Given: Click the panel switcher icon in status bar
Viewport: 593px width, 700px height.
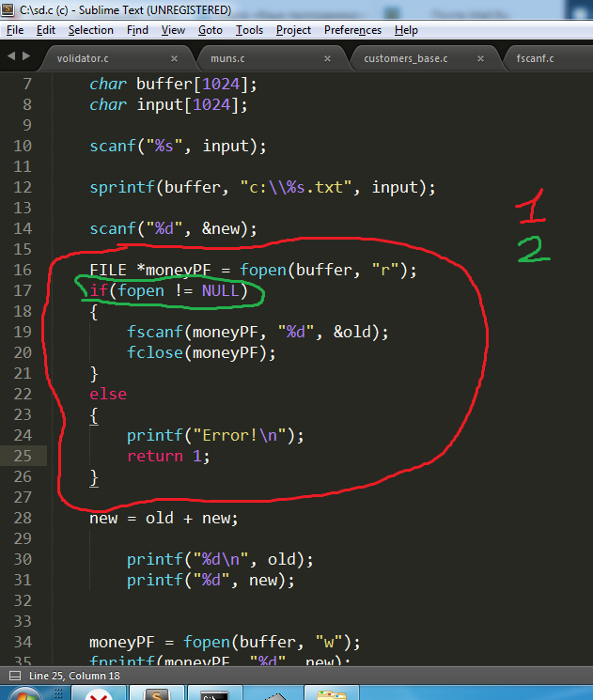Looking at the screenshot, I should (x=13, y=677).
